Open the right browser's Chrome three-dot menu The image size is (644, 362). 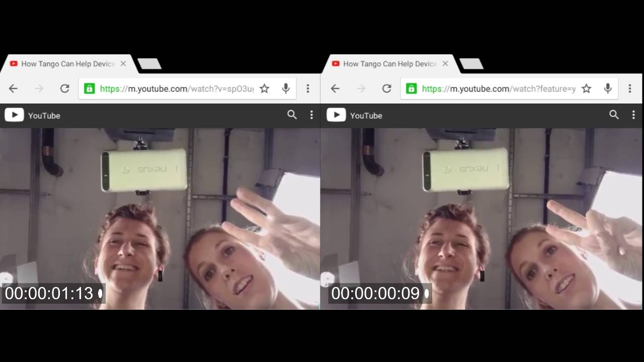click(630, 88)
